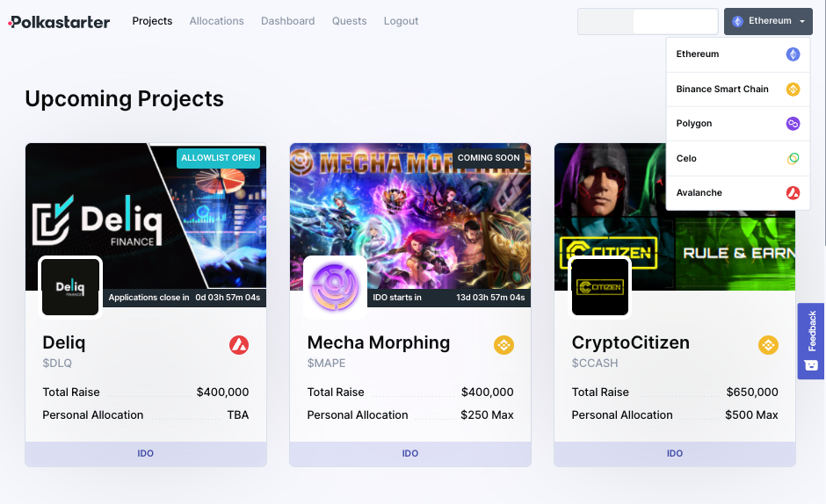Click the $CCASH ticker text
The image size is (826, 504).
[x=595, y=364]
